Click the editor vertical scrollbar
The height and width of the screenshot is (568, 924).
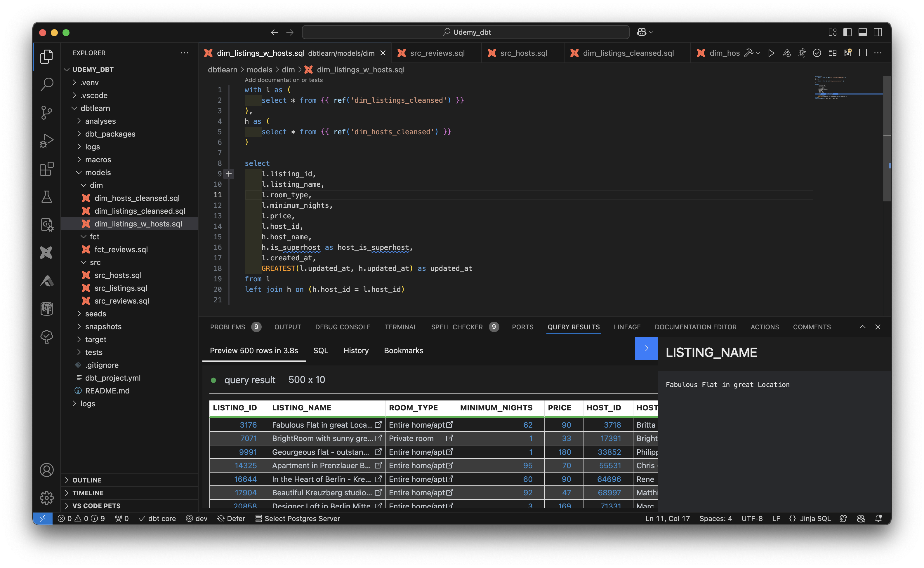pos(887,139)
